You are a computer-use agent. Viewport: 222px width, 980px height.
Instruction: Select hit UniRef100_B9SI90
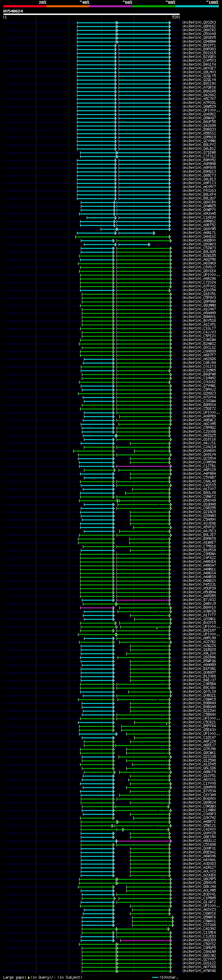(x=199, y=84)
